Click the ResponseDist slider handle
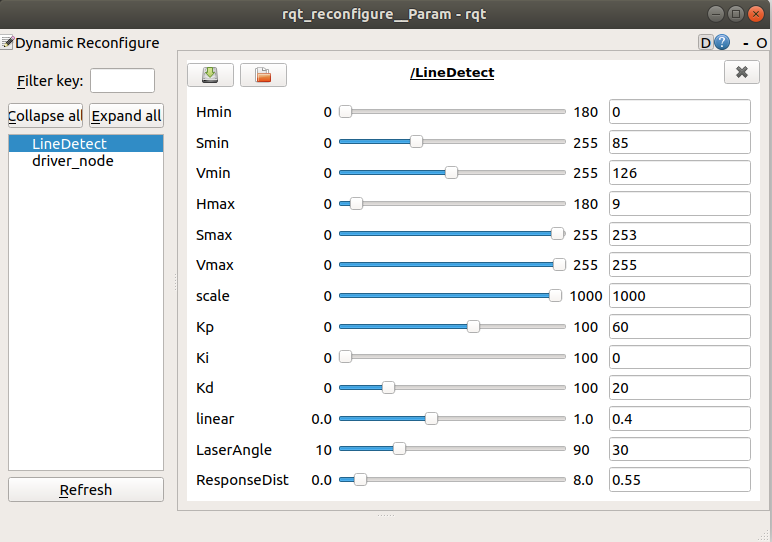 pyautogui.click(x=360, y=479)
